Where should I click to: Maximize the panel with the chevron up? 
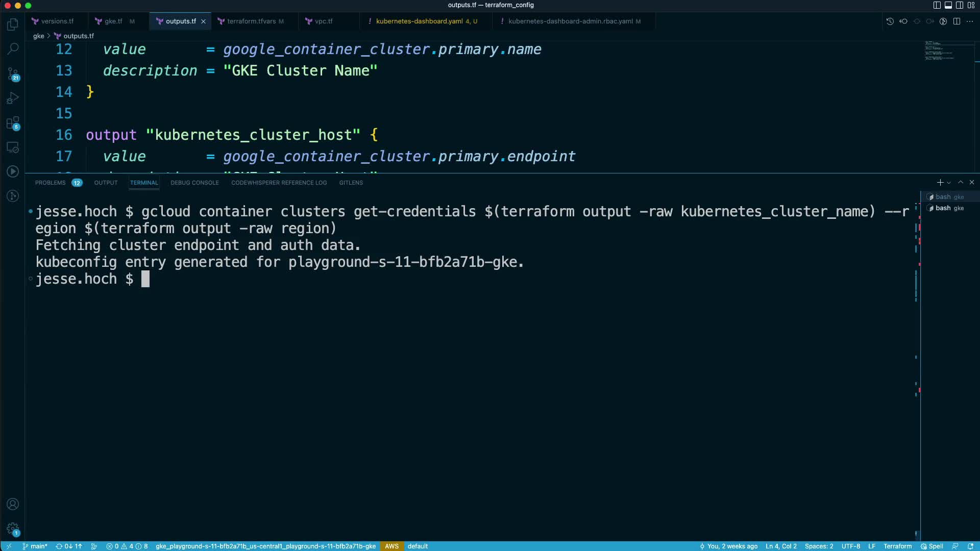(961, 182)
